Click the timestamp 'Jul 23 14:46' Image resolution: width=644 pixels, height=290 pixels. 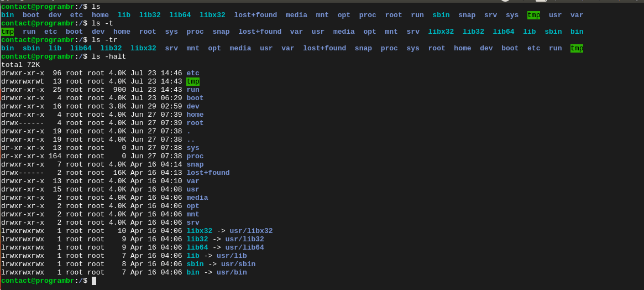(x=156, y=73)
